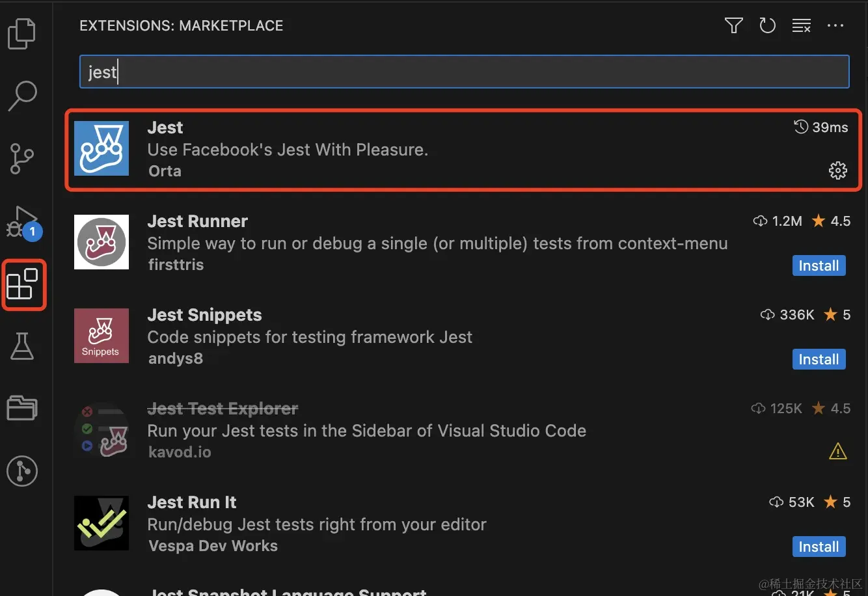The image size is (868, 596).
Task: Open the Source Control view
Action: [x=22, y=158]
